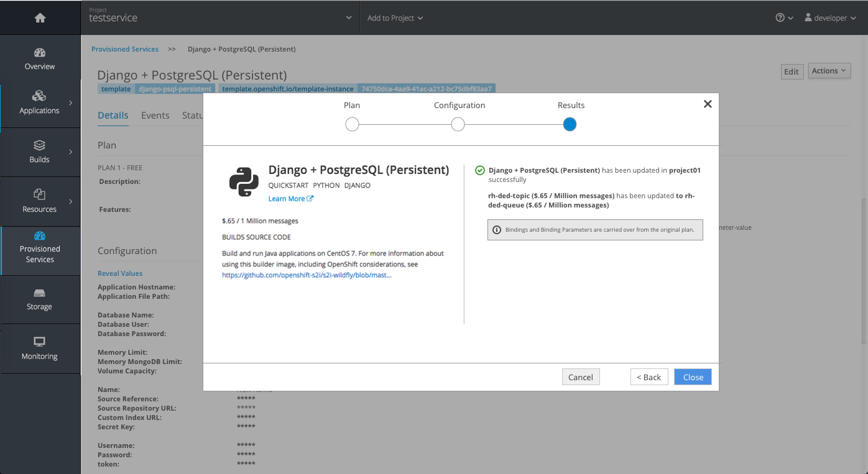Open the Add to Project dropdown
The image size is (868, 474).
(395, 18)
